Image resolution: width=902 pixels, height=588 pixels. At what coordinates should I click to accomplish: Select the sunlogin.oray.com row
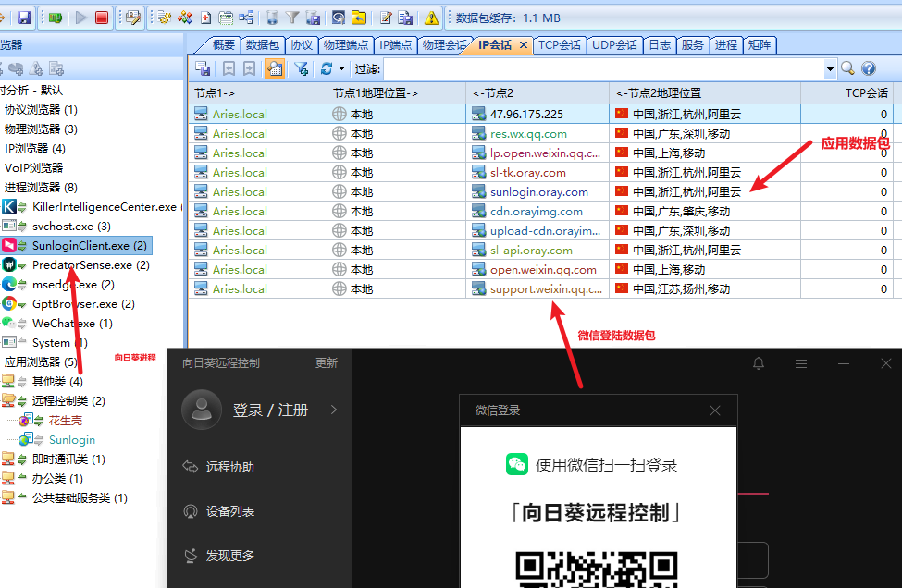pyautogui.click(x=541, y=192)
